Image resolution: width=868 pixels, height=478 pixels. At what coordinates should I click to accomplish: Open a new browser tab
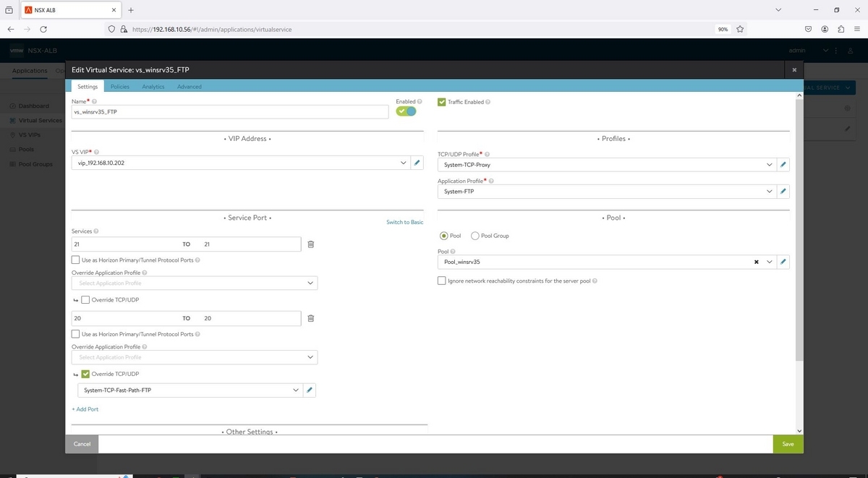coord(131,10)
